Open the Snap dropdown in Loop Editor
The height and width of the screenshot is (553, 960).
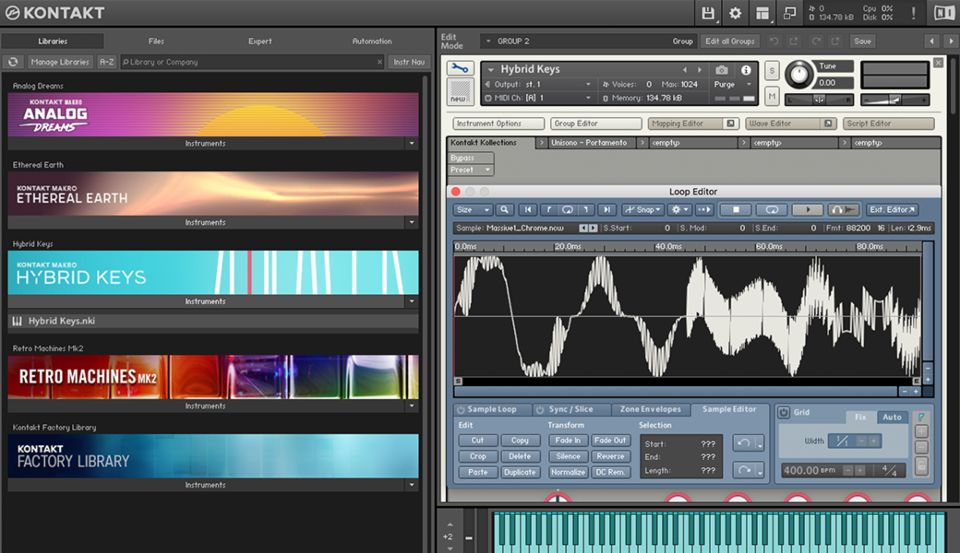643,209
